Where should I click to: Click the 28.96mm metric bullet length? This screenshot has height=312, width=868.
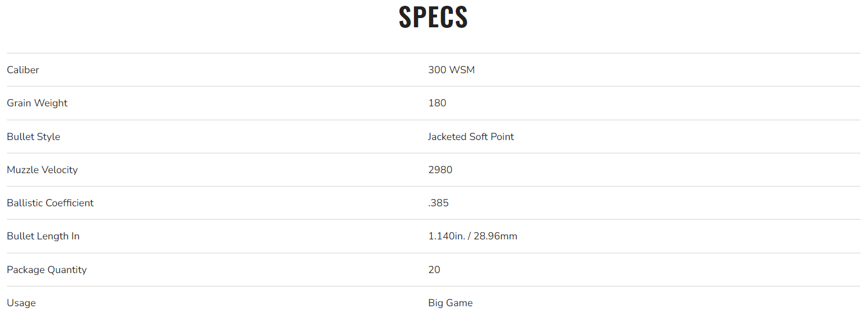(x=495, y=236)
